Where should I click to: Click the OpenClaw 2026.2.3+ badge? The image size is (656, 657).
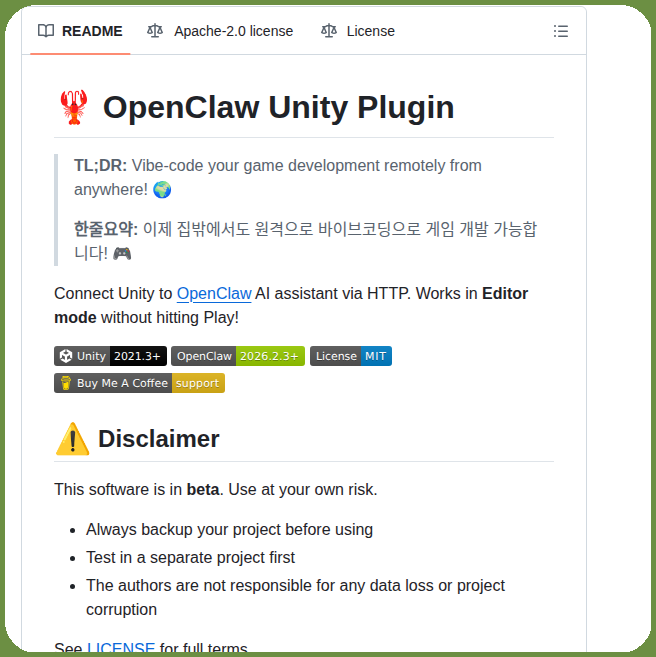[x=238, y=356]
